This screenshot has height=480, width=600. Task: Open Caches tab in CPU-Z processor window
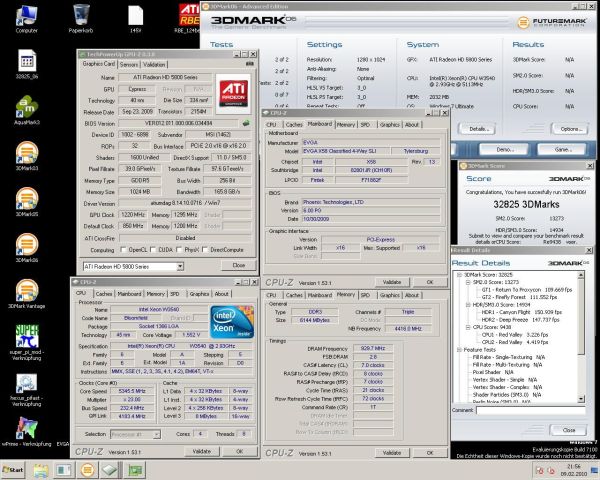pyautogui.click(x=104, y=294)
